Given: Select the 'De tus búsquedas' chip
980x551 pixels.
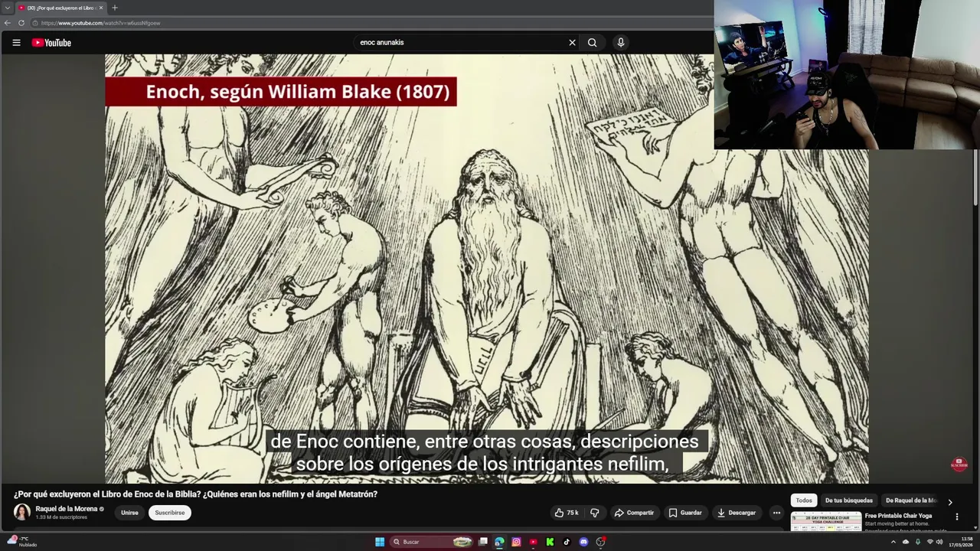Looking at the screenshot, I should point(848,500).
